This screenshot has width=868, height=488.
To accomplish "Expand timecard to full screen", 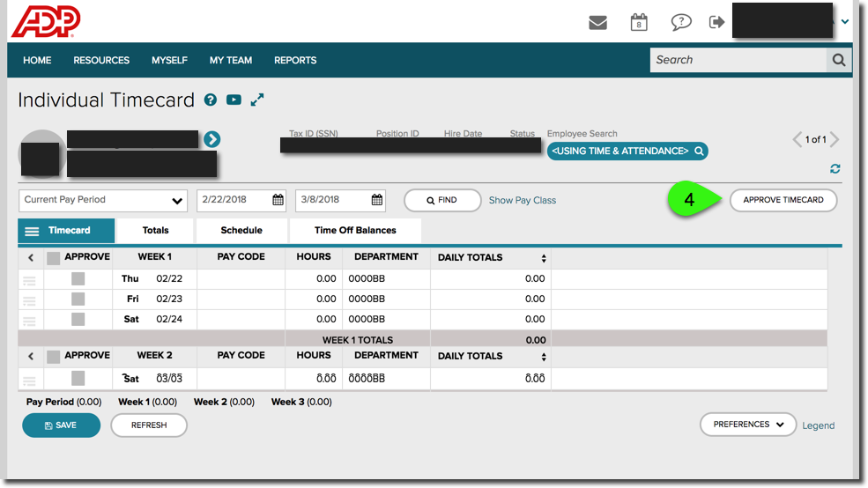I will (257, 100).
